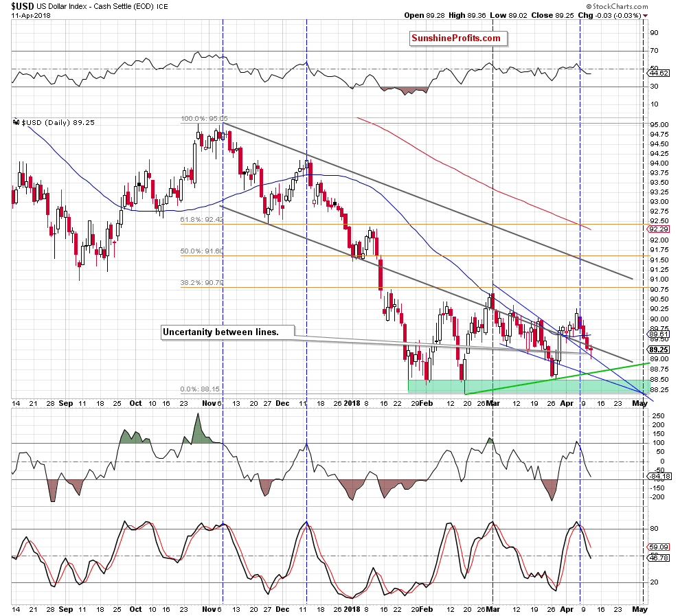
Task: Click the blue 89.61 moving average price tag
Action: click(659, 334)
